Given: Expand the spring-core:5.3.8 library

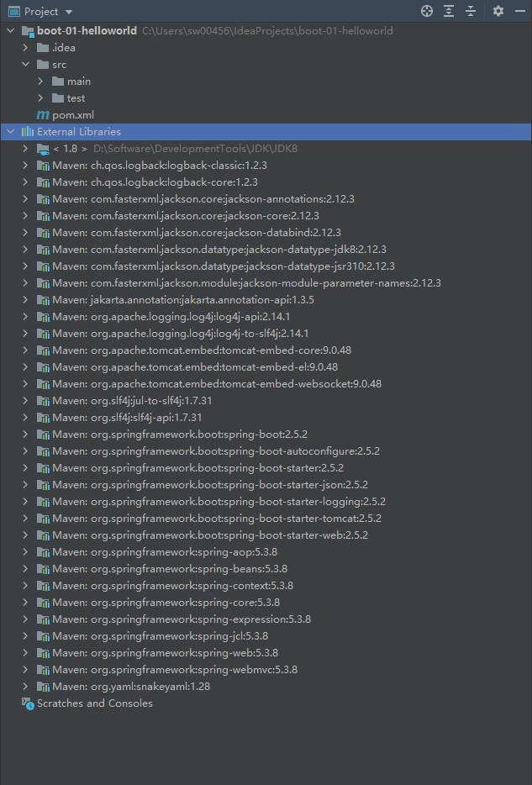Looking at the screenshot, I should point(25,603).
